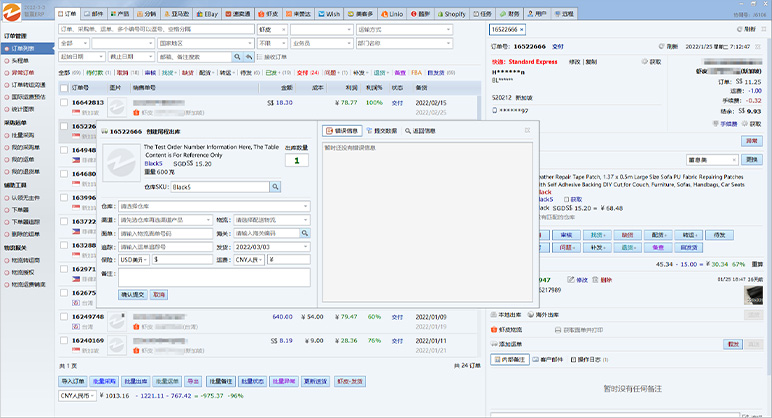Click the 确认提交 submit button
Viewport: 772px width, 418px height.
point(132,295)
